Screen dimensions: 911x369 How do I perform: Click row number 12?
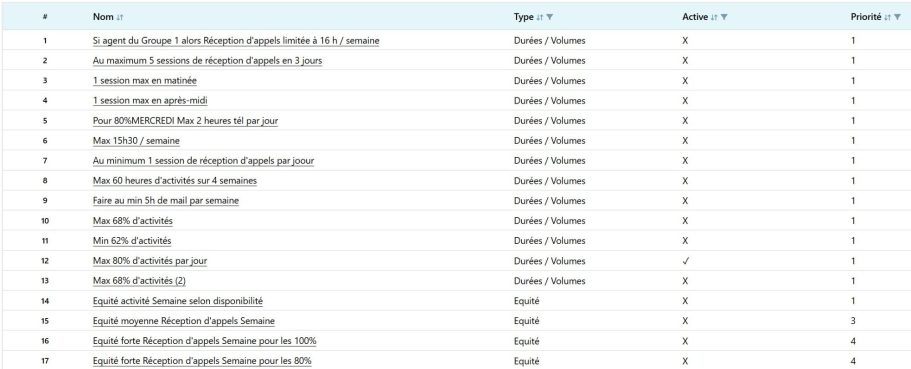pyautogui.click(x=45, y=261)
